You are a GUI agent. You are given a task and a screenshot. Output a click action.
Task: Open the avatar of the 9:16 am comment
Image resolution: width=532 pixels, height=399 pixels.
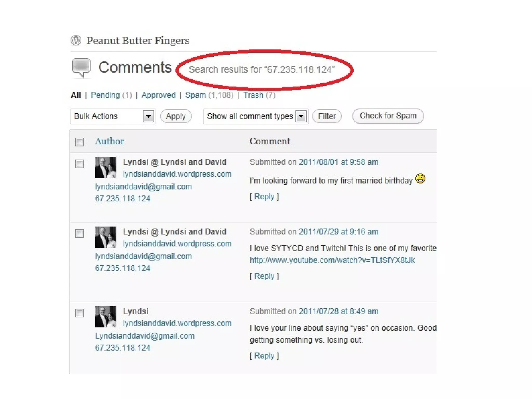pyautogui.click(x=105, y=237)
